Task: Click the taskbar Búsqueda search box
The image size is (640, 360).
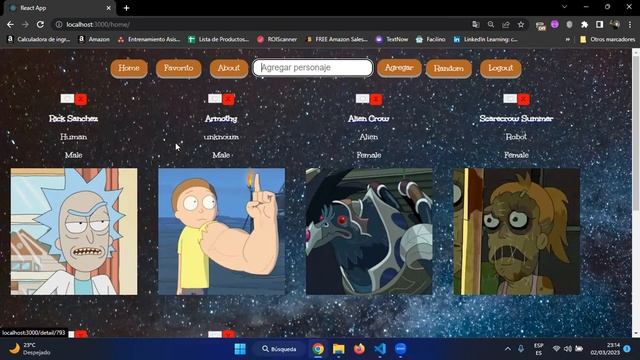Action: coord(280,349)
